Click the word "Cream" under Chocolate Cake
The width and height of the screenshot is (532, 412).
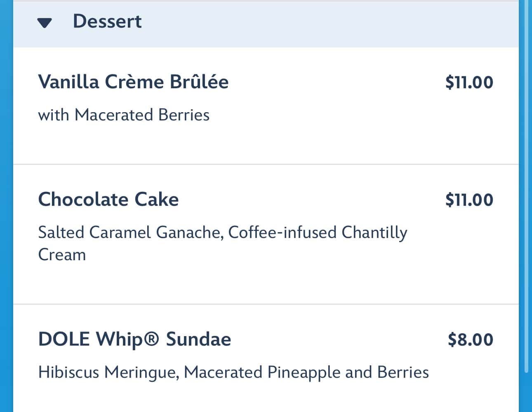(x=62, y=255)
